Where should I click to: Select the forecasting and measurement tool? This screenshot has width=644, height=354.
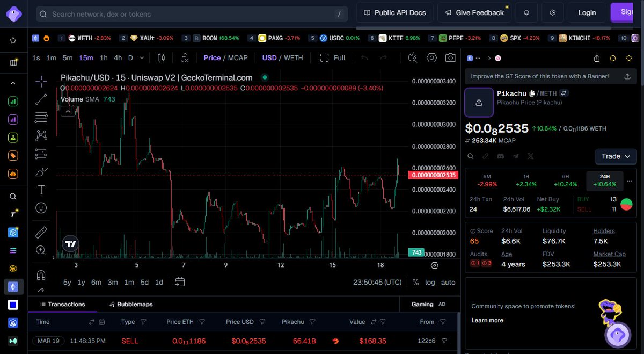tap(41, 154)
